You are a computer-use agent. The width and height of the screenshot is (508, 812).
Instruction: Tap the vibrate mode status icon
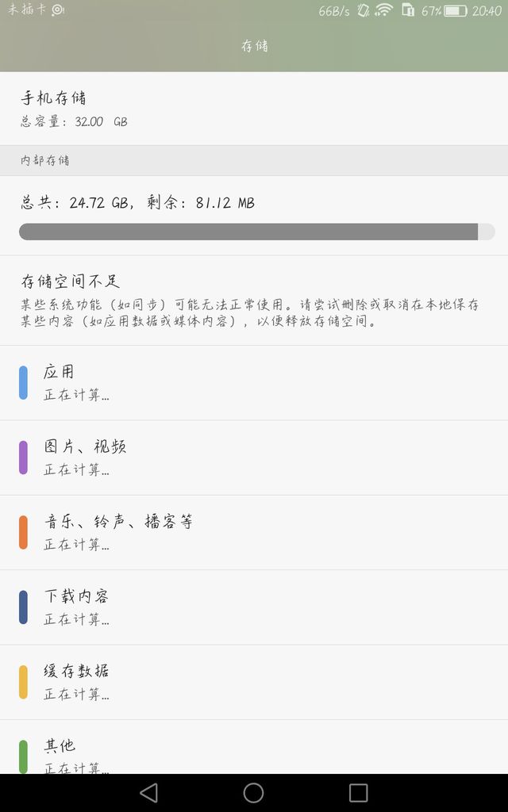363,10
